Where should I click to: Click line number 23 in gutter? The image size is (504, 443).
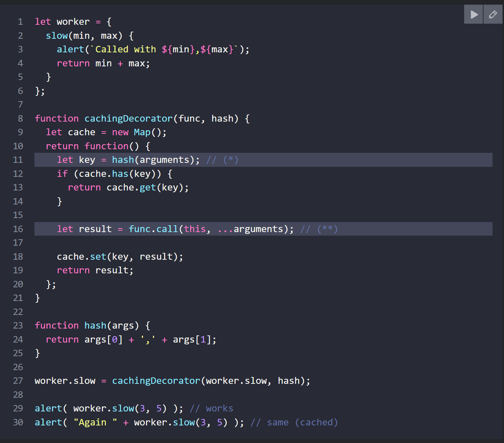(x=18, y=326)
